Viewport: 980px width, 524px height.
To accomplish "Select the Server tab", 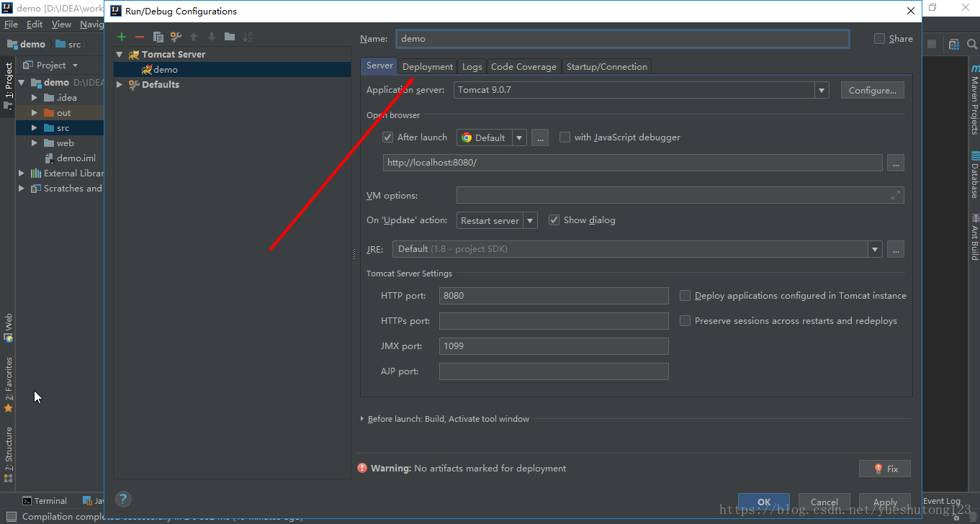I will click(x=379, y=65).
